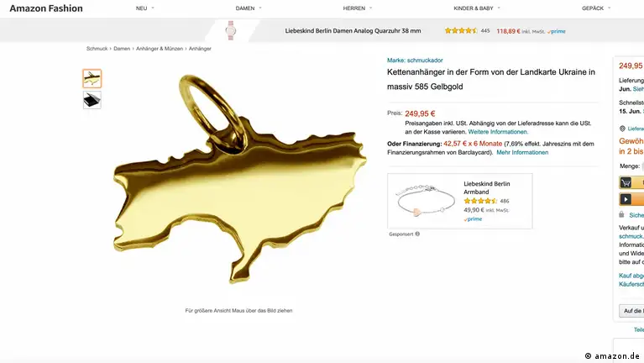The height and width of the screenshot is (363, 644).
Task: Expand the DAMEN menu dropdown
Action: (x=249, y=8)
